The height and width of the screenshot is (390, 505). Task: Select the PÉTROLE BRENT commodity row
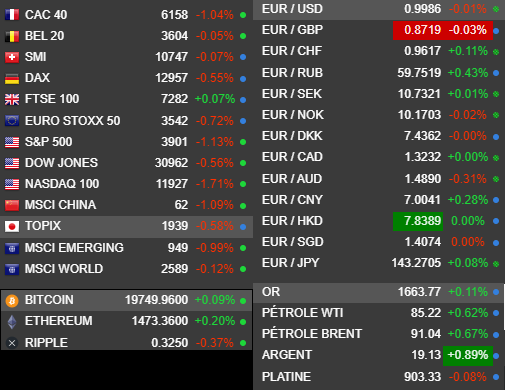point(379,334)
